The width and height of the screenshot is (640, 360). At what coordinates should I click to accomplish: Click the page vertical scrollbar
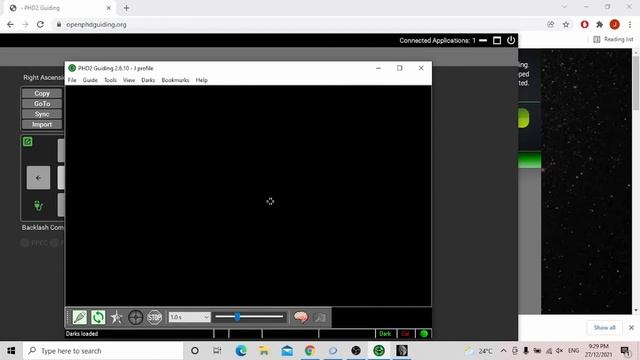(x=636, y=83)
